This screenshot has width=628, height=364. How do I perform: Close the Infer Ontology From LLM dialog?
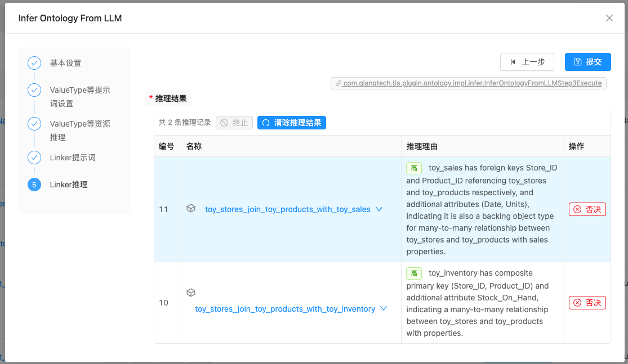click(609, 18)
